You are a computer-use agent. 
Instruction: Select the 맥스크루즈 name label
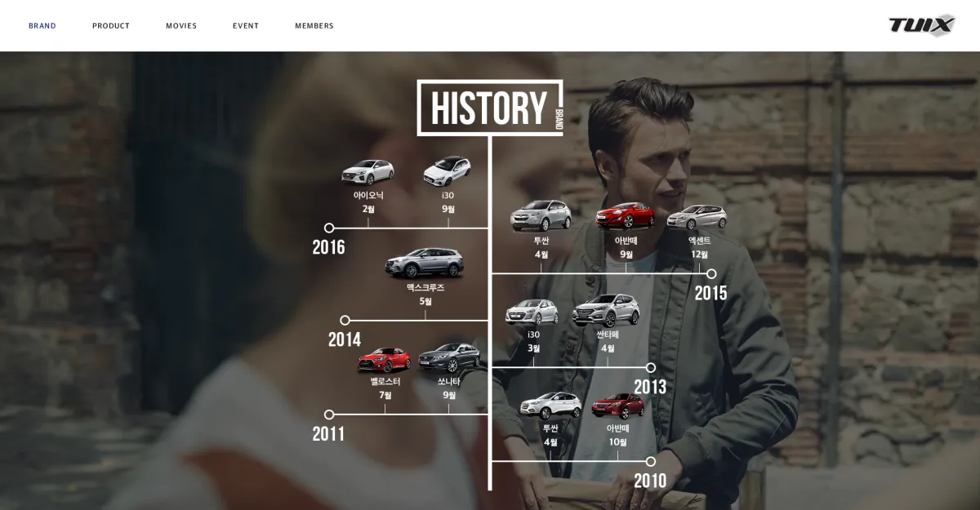coord(425,288)
